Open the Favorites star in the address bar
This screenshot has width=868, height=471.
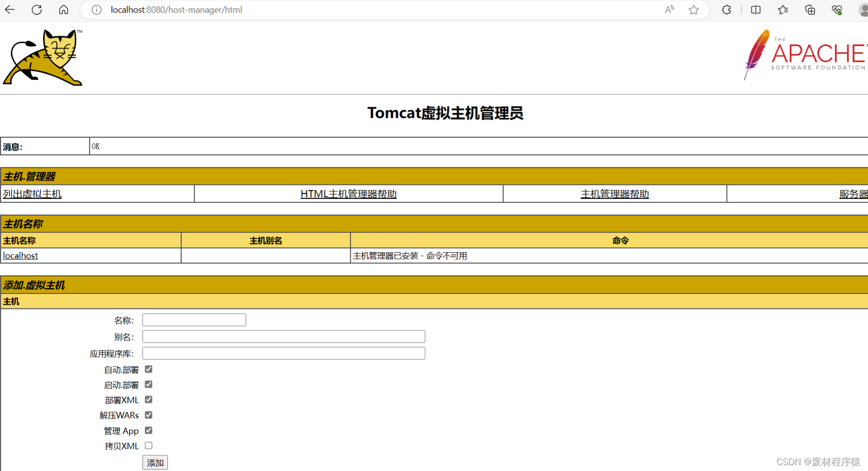pos(693,10)
